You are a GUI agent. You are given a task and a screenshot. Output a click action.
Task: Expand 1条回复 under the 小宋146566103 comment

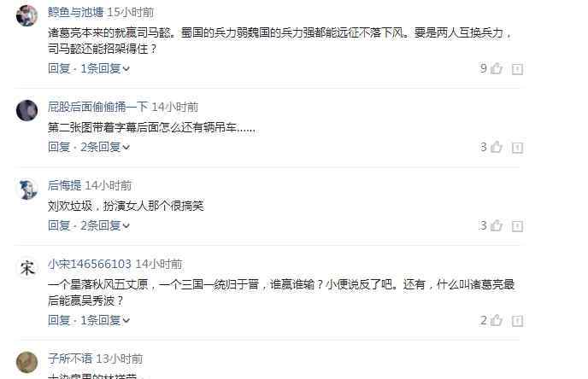click(105, 320)
